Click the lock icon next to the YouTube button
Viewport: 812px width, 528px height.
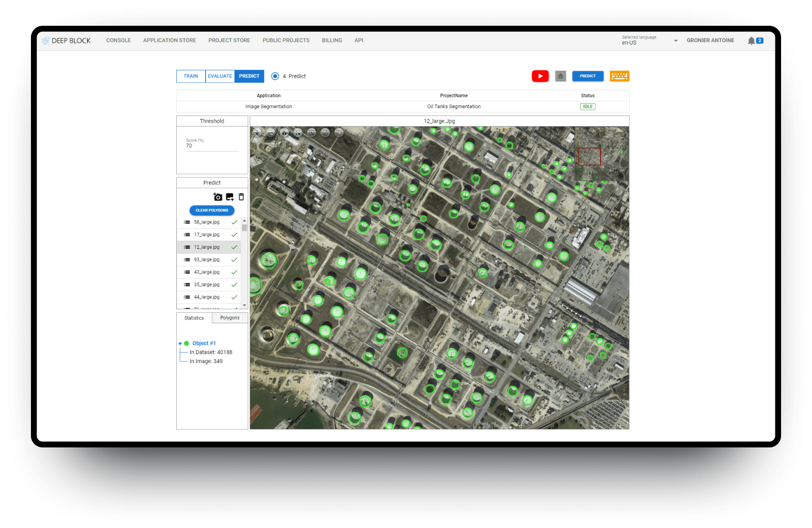(x=561, y=76)
